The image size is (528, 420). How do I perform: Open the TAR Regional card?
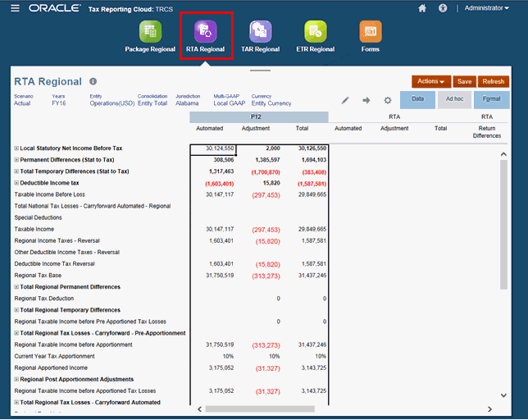click(260, 36)
